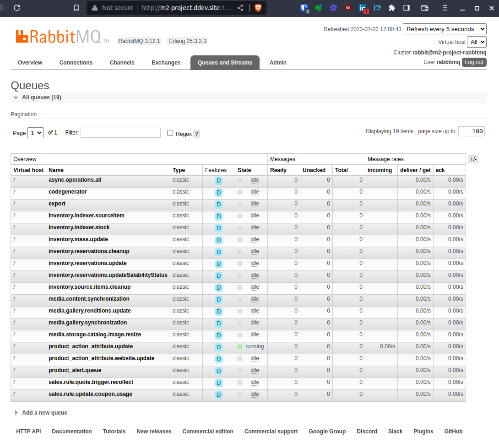The image size is (499, 448).
Task: Click the Log out button
Action: tap(474, 62)
